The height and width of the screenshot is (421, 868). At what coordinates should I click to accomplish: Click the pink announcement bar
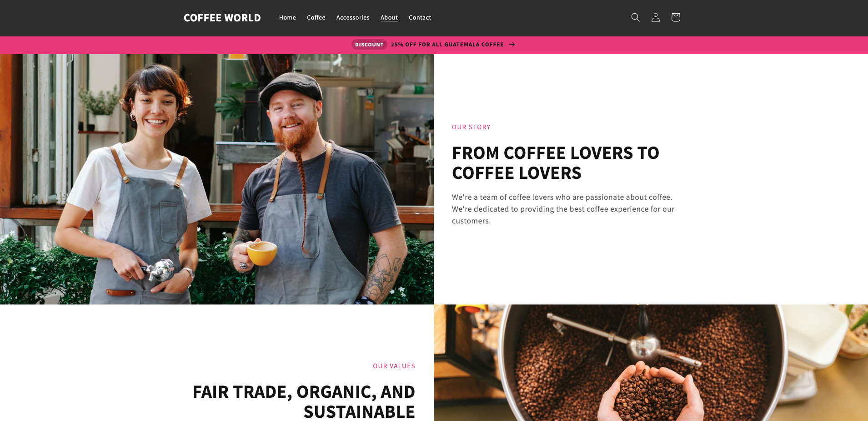(x=434, y=45)
